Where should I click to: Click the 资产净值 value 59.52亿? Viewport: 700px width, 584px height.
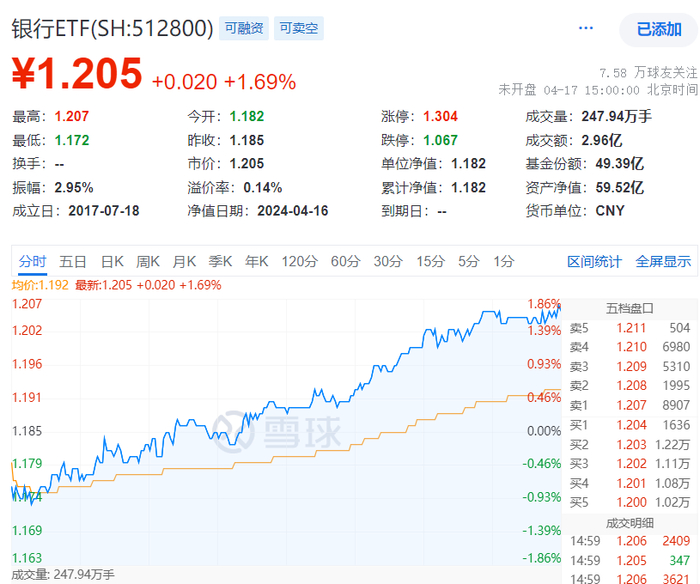point(619,188)
